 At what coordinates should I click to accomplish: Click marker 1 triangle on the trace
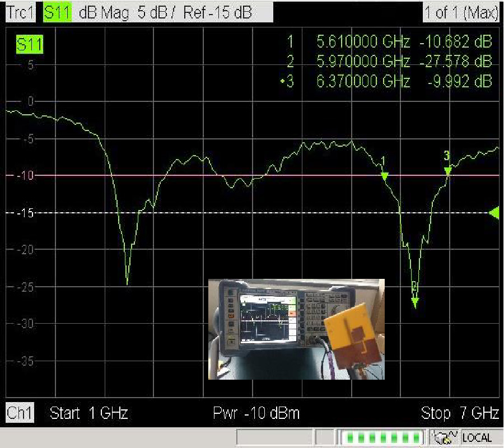(385, 176)
